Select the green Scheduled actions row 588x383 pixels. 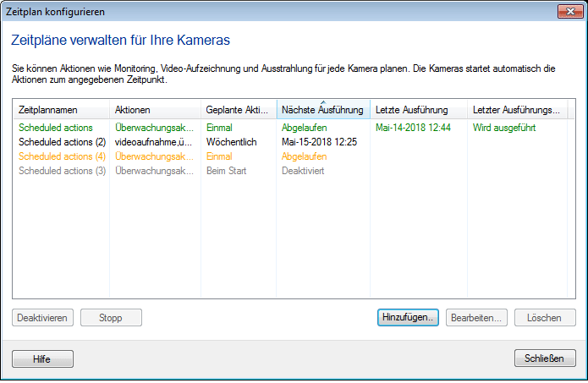[x=56, y=128]
